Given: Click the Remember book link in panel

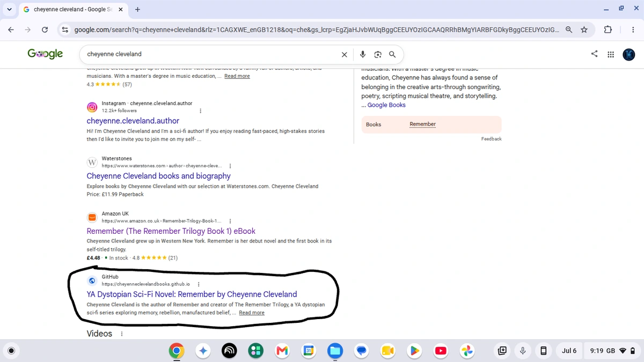Looking at the screenshot, I should [x=422, y=124].
